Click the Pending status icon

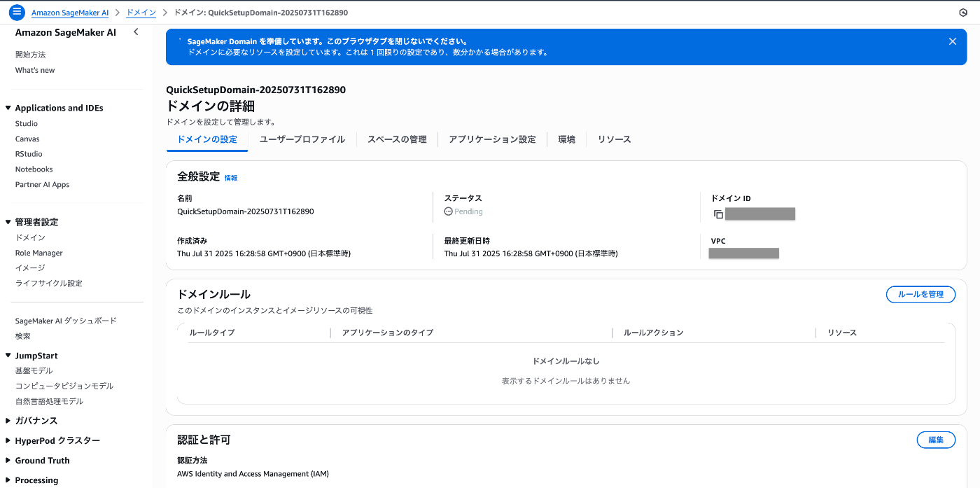coord(449,211)
